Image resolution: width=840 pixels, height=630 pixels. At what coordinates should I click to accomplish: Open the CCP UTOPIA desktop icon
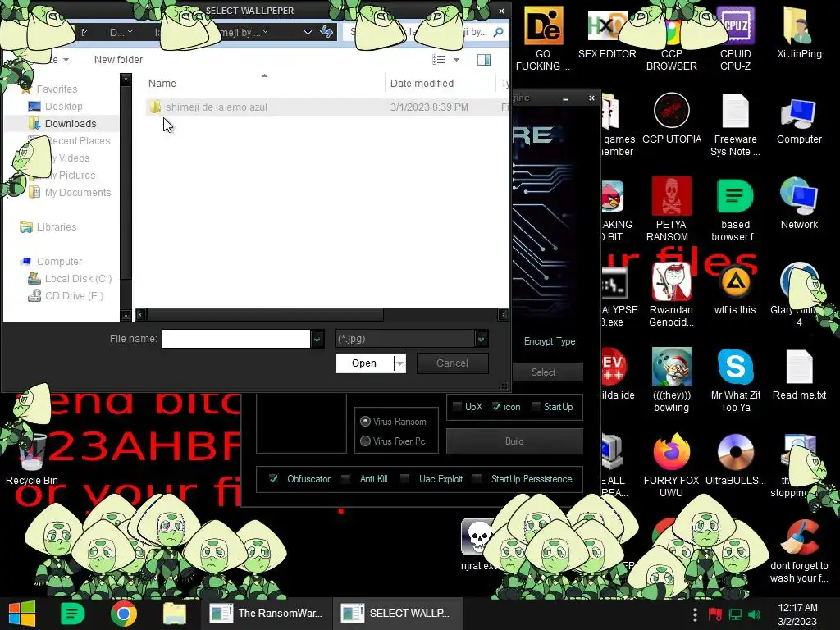(x=671, y=119)
